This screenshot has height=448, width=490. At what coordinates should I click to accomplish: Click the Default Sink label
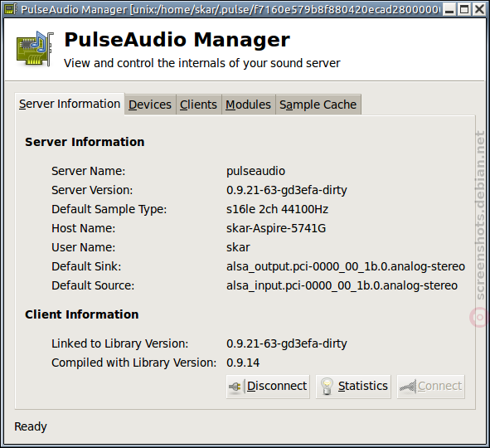86,266
